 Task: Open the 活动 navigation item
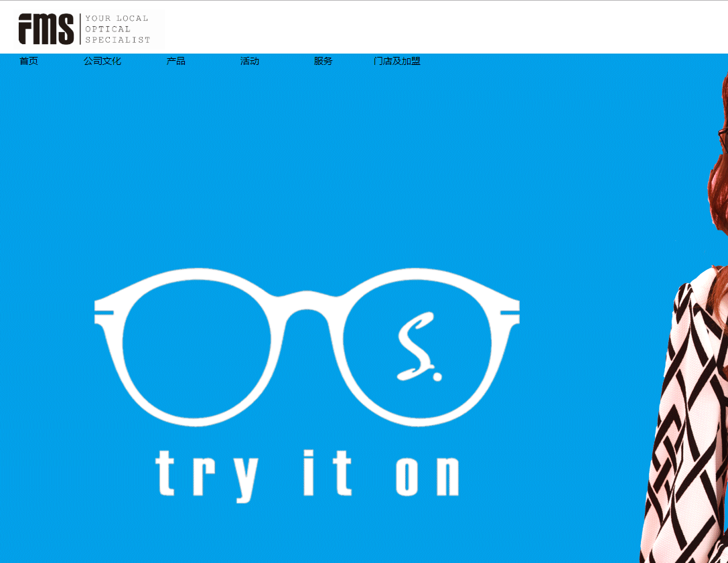click(250, 61)
